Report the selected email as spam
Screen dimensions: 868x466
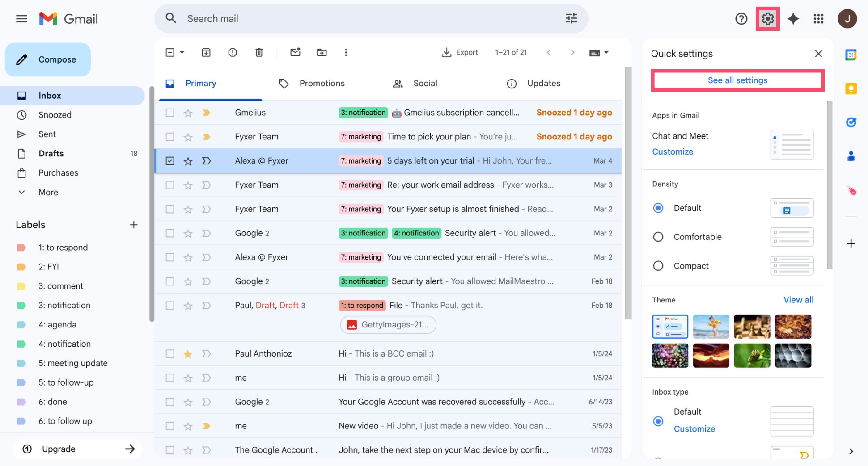[232, 52]
